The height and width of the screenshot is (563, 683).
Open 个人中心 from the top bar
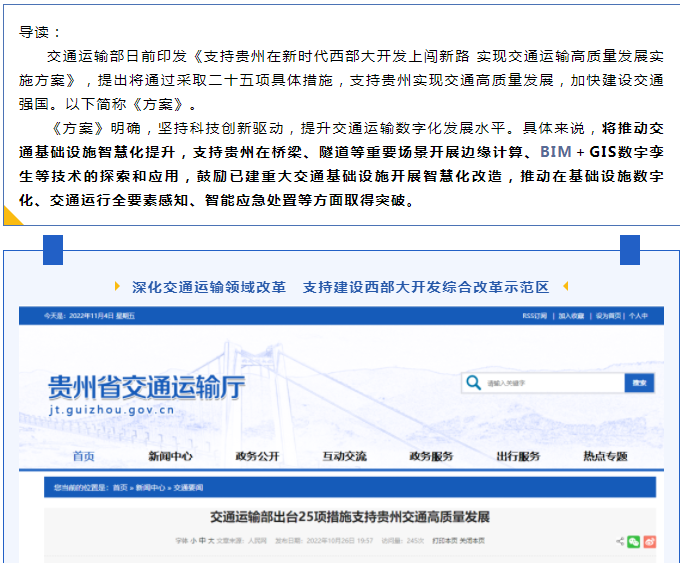(x=638, y=316)
